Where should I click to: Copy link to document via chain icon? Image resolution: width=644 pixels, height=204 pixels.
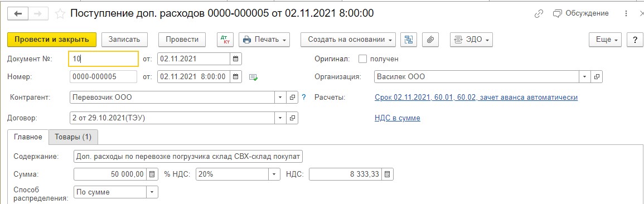[539, 13]
